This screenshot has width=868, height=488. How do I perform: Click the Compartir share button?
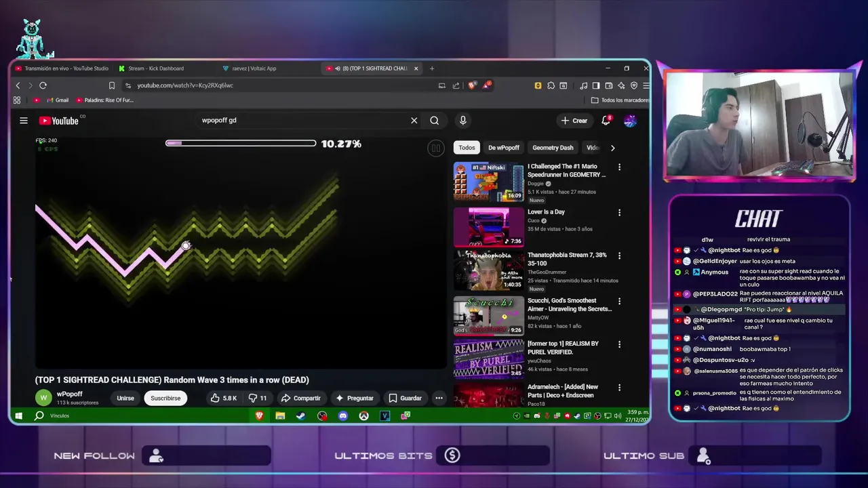301,398
